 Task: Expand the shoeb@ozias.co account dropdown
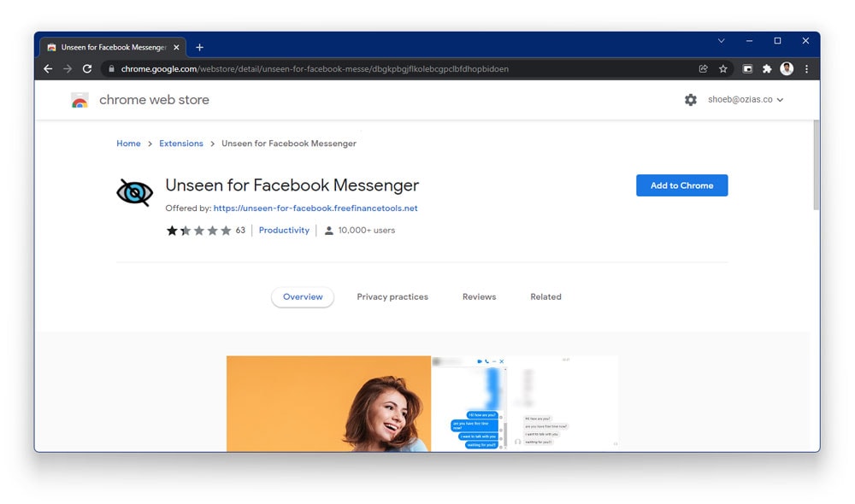tap(746, 100)
